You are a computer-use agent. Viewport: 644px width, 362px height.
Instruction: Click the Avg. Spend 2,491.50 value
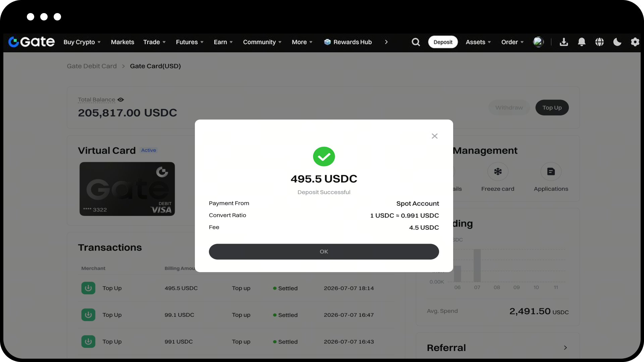539,311
